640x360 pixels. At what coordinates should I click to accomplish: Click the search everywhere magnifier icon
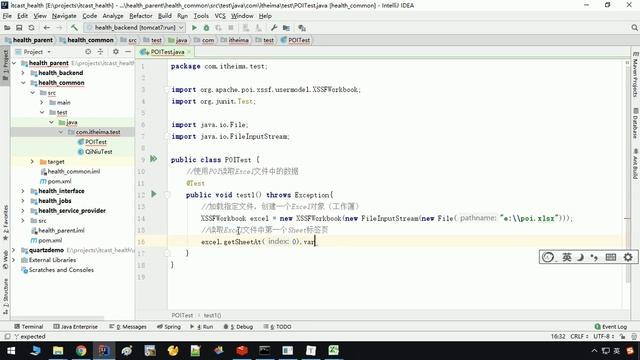[634, 28]
